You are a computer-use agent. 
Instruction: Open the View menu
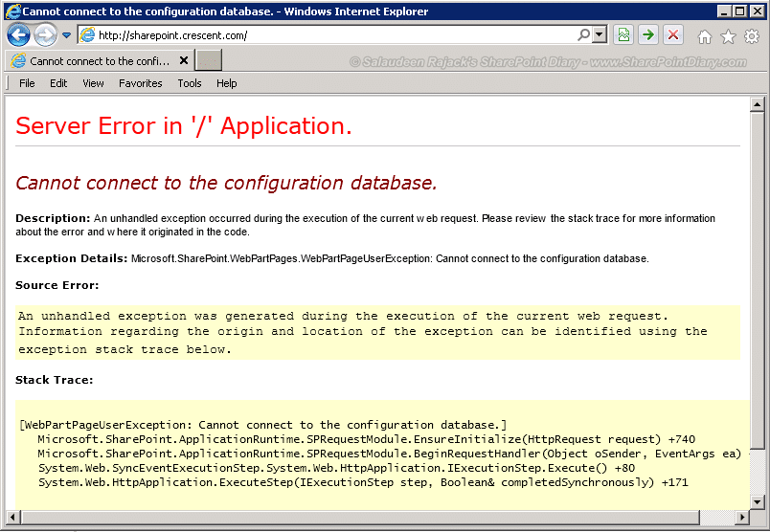[93, 83]
